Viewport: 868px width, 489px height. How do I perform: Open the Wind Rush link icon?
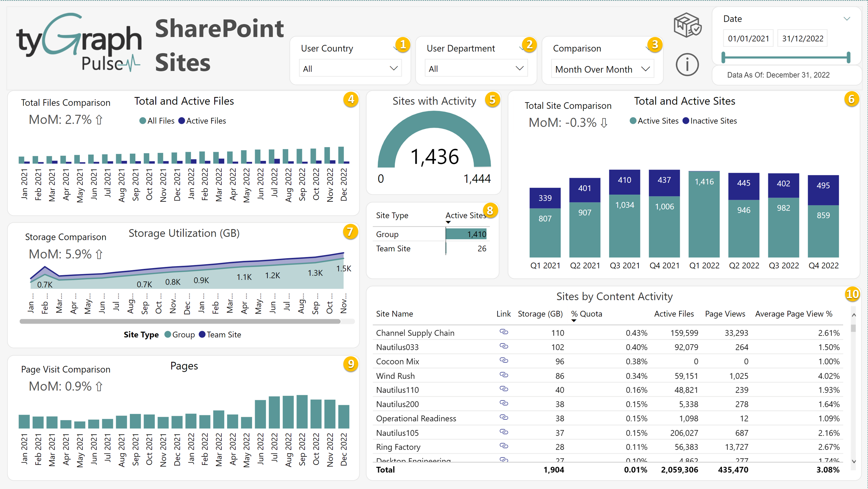pos(503,375)
